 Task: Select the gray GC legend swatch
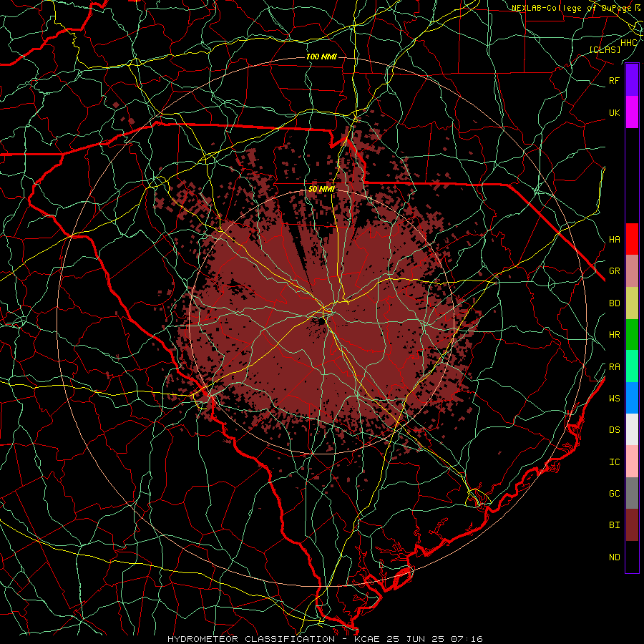point(632,493)
